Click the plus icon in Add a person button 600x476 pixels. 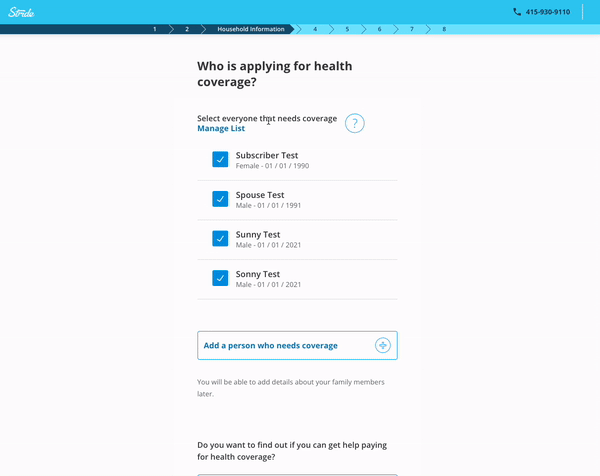pos(383,346)
